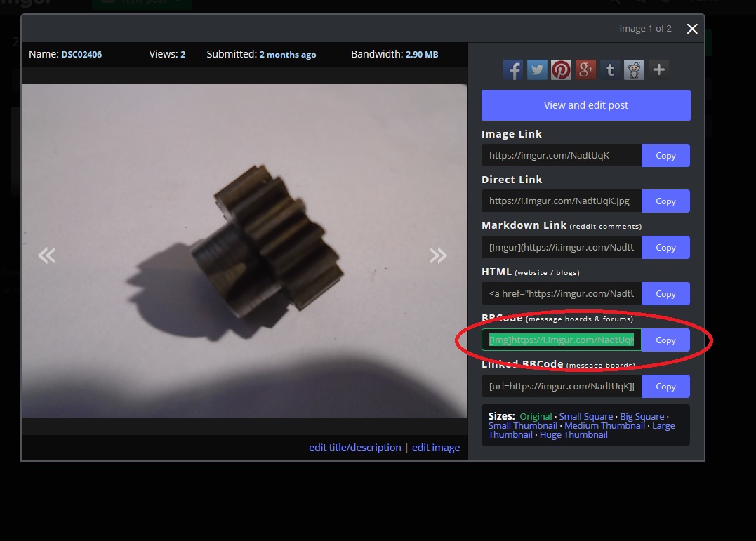The width and height of the screenshot is (756, 541).
Task: Choose Small Square size
Action: (586, 416)
